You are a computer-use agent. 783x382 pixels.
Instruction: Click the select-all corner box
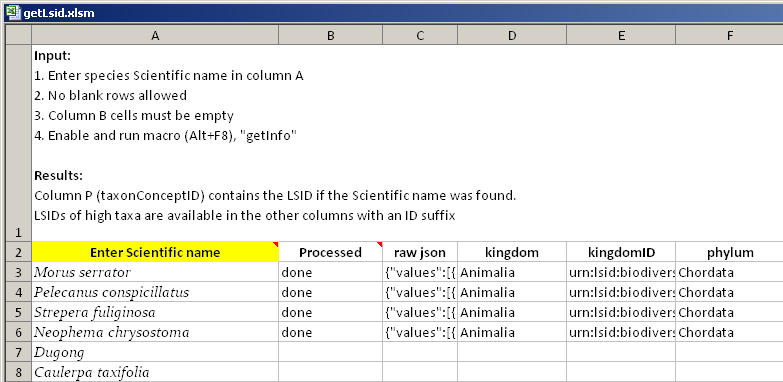[x=18, y=35]
